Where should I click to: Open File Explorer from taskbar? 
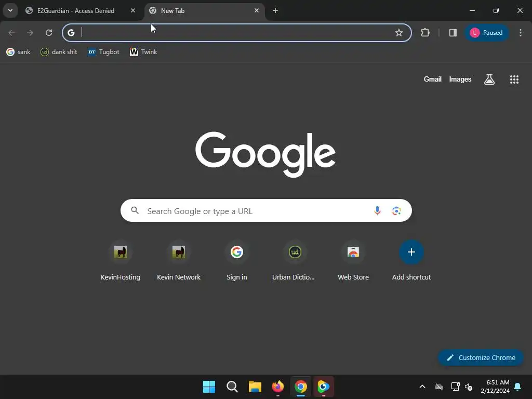pyautogui.click(x=255, y=387)
